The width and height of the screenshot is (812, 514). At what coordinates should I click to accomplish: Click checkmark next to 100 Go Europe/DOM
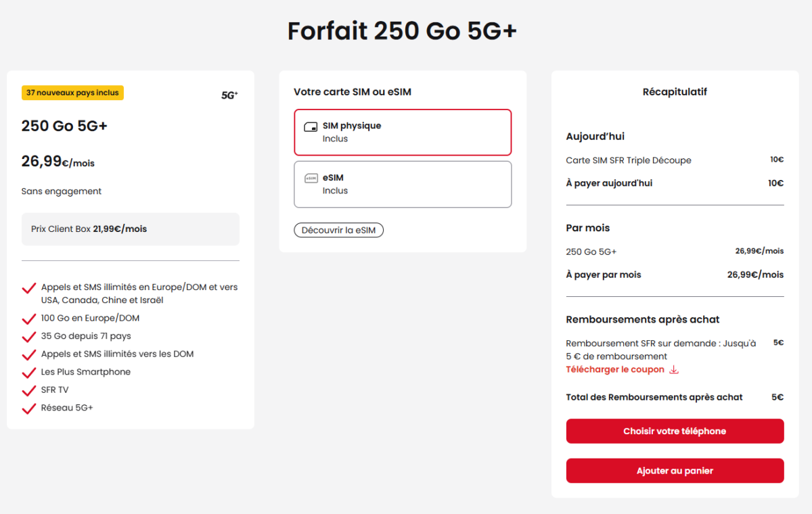tap(28, 319)
